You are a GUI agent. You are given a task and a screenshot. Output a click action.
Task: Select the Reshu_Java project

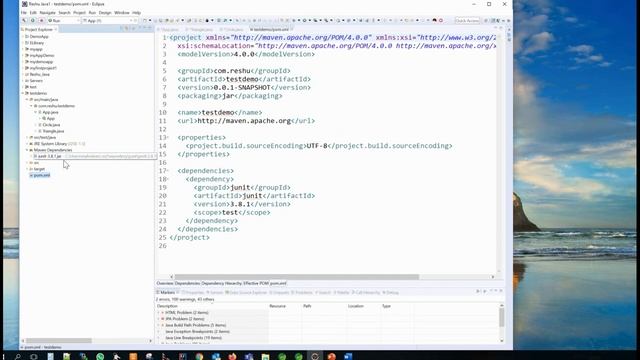click(39, 74)
